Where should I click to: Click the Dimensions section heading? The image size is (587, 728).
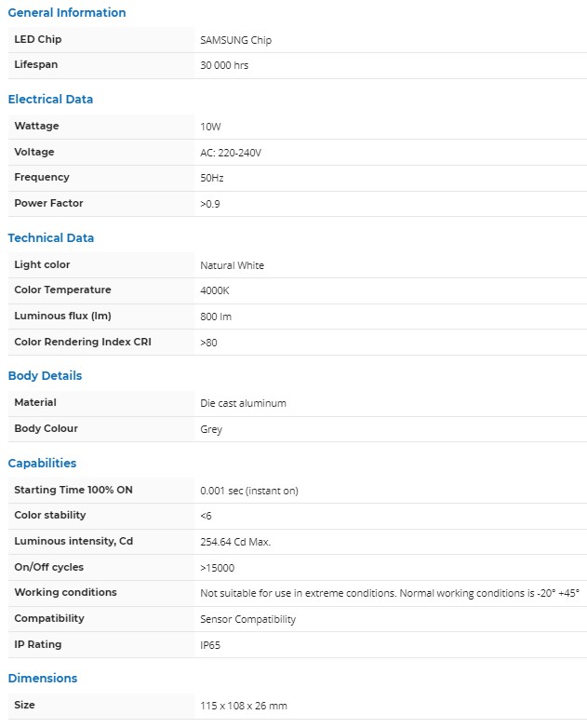click(43, 679)
